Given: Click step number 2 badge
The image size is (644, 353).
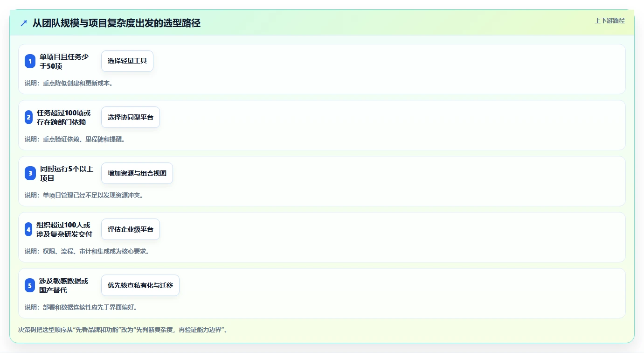Looking at the screenshot, I should click(x=28, y=117).
